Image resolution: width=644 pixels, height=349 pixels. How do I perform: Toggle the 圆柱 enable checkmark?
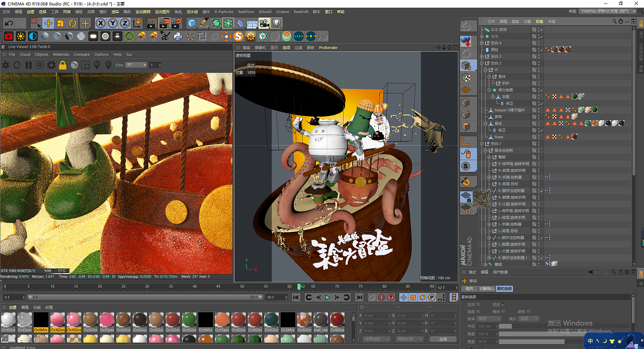point(541,50)
